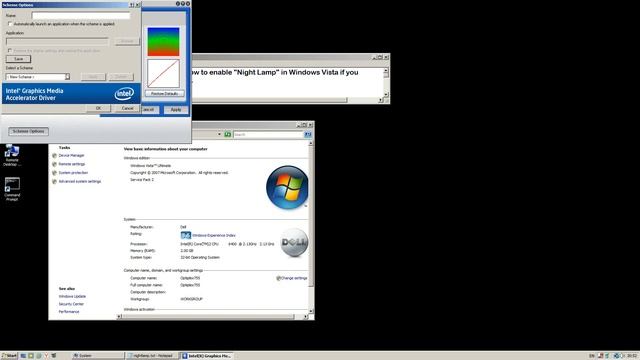Switch to the System taskbar button

point(97,356)
